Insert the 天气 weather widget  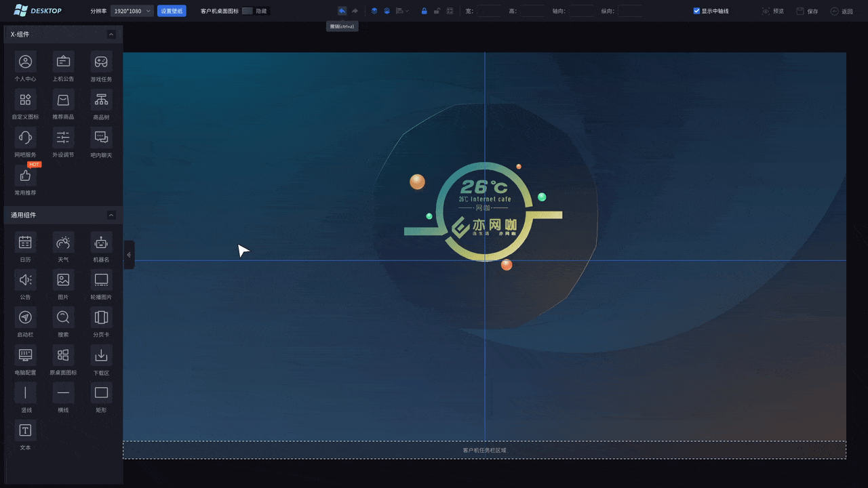coord(63,242)
